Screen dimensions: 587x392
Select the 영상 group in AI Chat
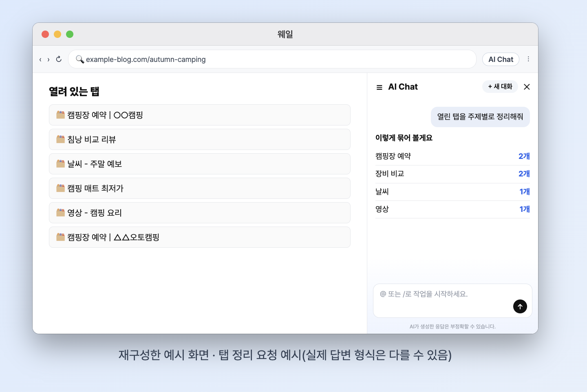point(452,209)
